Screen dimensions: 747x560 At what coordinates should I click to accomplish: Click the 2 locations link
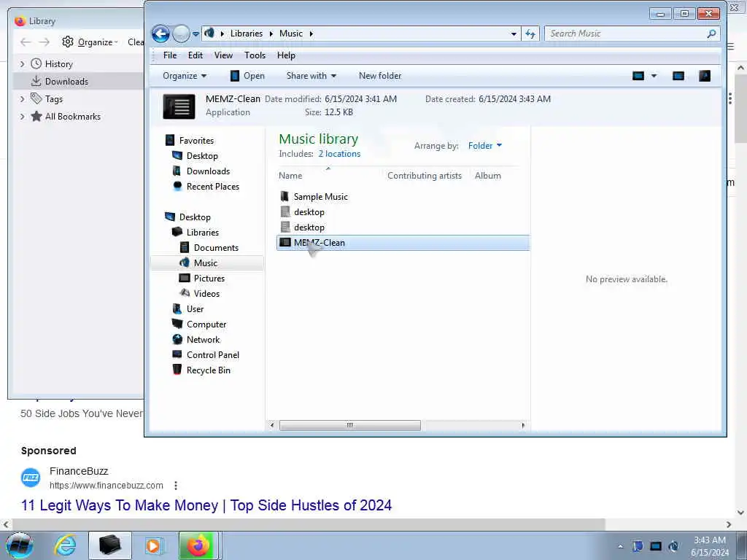click(339, 154)
